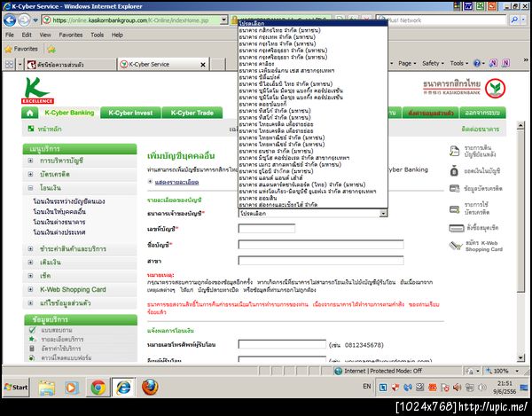
Task: Click the home icon tab on the page
Action: click(x=30, y=113)
